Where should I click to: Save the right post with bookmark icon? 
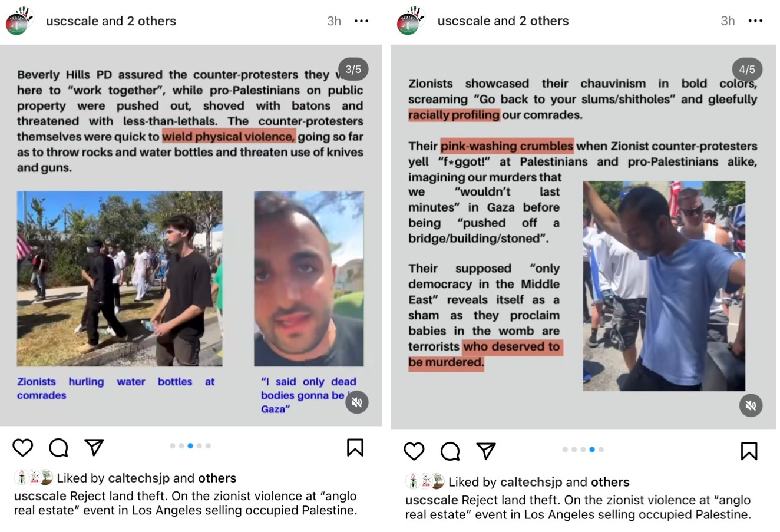click(749, 451)
